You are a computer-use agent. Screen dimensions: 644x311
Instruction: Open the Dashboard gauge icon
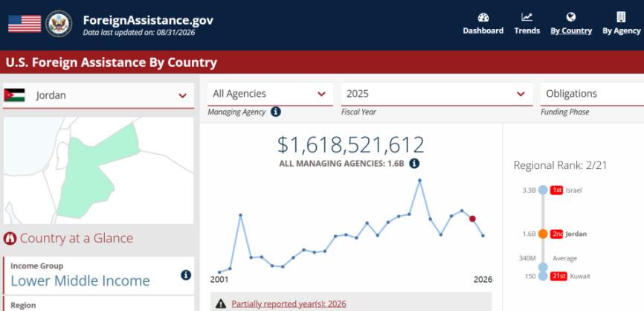point(483,17)
